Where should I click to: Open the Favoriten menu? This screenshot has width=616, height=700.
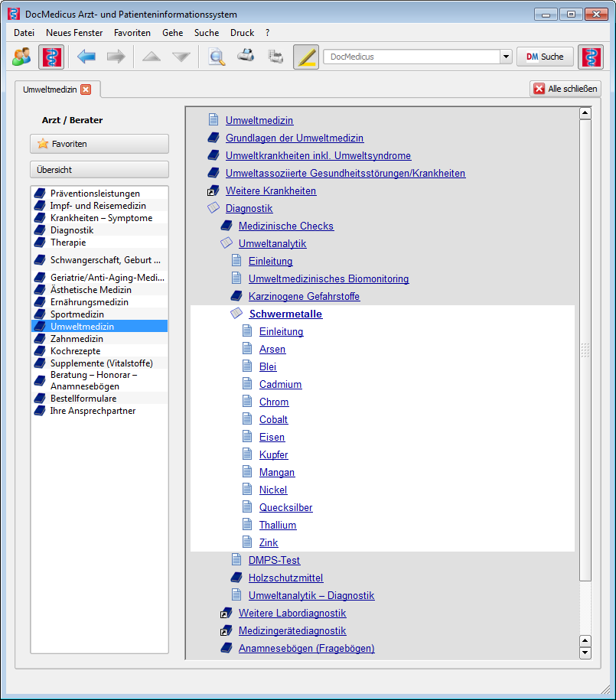pos(132,33)
